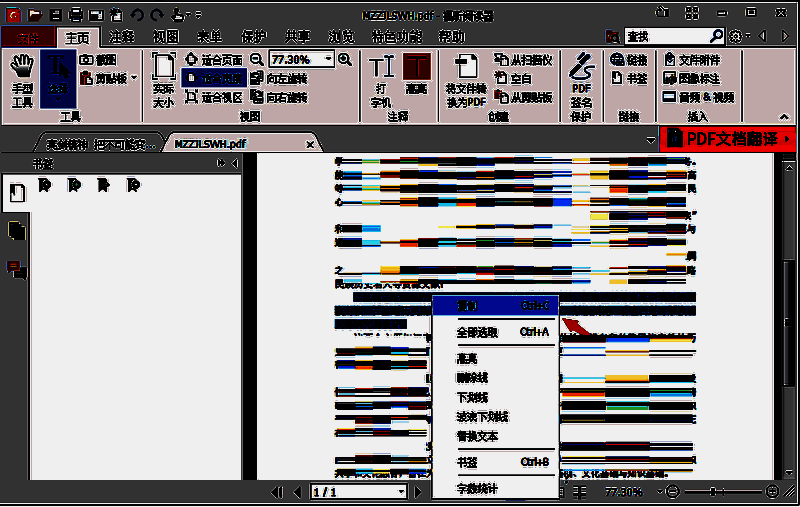
Task: Rotate the page left (向左旋转)
Action: (x=279, y=79)
